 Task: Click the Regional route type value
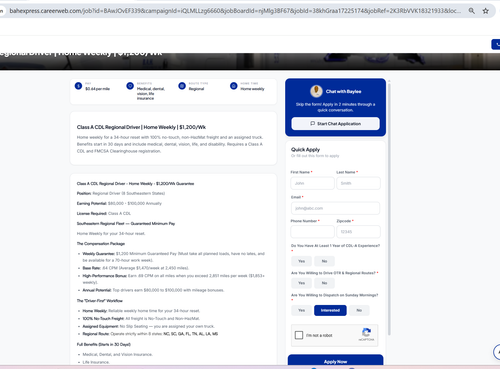196,89
